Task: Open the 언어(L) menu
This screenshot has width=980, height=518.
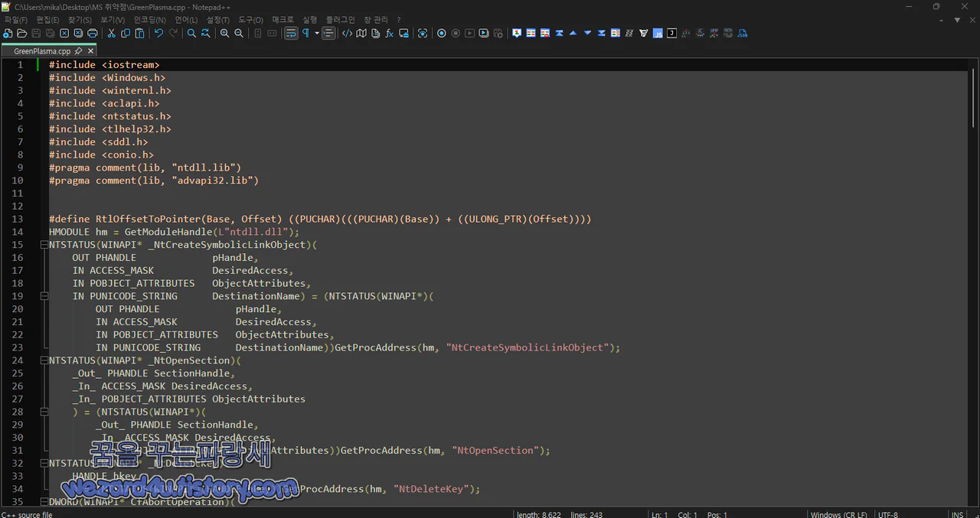Action: [186, 20]
